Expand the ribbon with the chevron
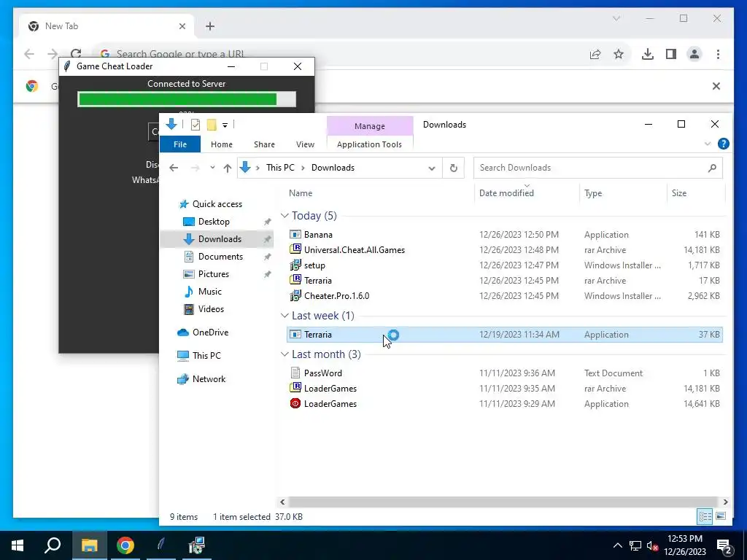The height and width of the screenshot is (560, 747). tap(708, 144)
